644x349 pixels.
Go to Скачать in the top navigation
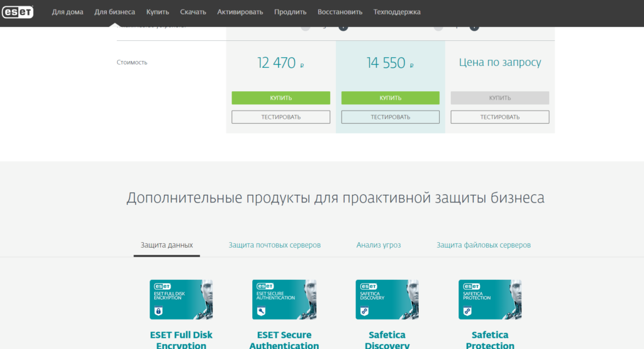[x=193, y=12]
